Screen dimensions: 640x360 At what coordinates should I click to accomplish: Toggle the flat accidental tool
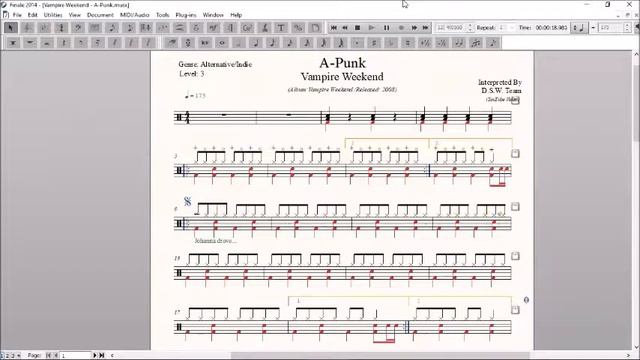[x=391, y=43]
